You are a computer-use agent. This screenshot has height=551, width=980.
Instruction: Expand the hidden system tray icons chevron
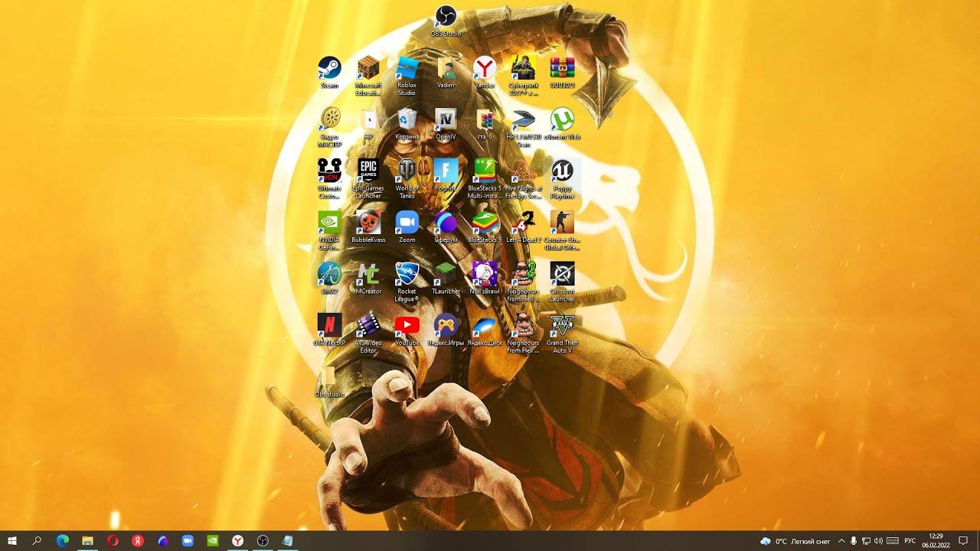(841, 541)
